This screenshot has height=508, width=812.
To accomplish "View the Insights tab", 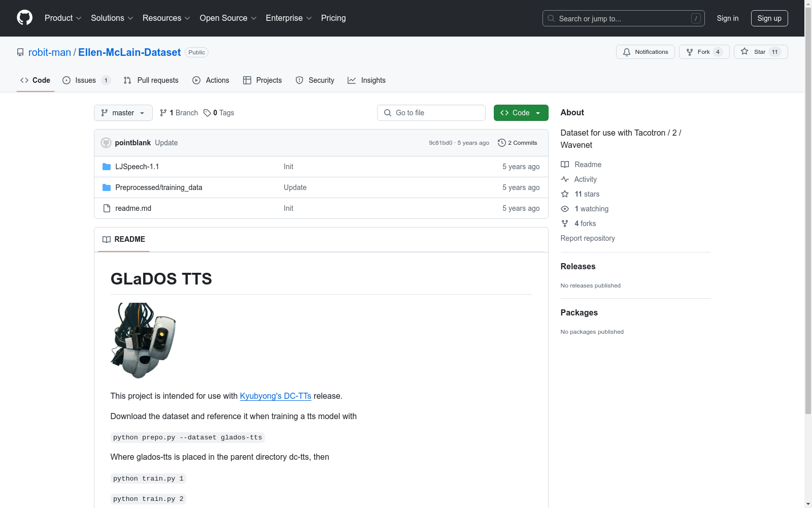I will click(x=366, y=80).
